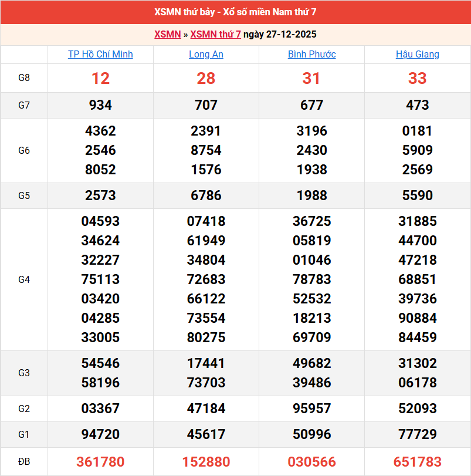The width and height of the screenshot is (471, 476).
Task: Open the Bình Phước results page
Action: point(312,55)
